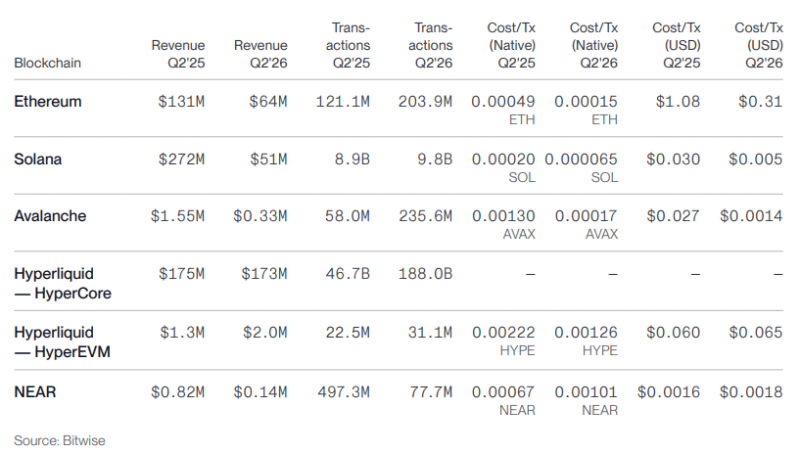Click NEAR's $0.0018 cost cell
This screenshot has height=454, width=800.
coord(751,392)
